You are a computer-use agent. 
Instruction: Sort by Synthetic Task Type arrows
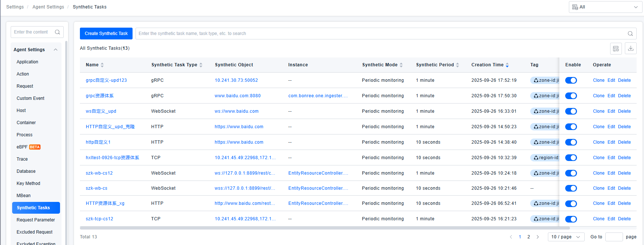201,65
